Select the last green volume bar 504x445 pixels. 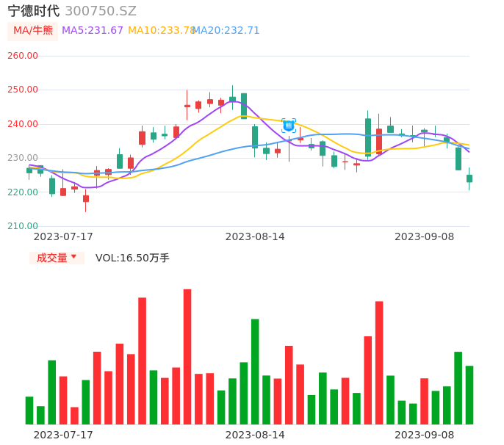point(469,395)
